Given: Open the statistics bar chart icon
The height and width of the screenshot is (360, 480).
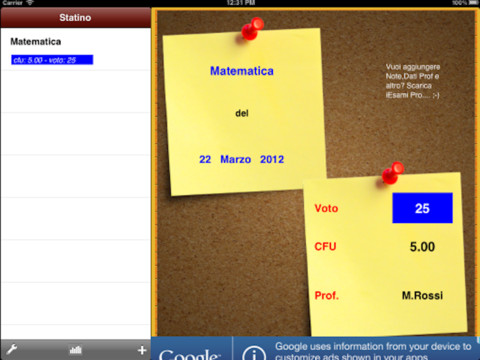Looking at the screenshot, I should click(75, 350).
